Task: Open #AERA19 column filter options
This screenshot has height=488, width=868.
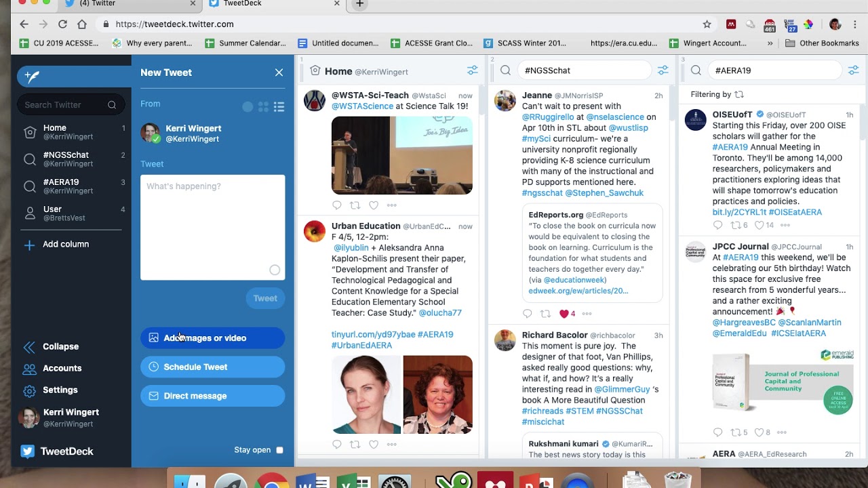Action: 854,70
